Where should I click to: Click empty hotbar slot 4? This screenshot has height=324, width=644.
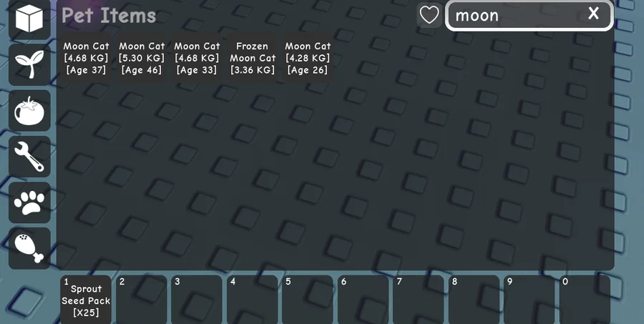[x=252, y=300]
